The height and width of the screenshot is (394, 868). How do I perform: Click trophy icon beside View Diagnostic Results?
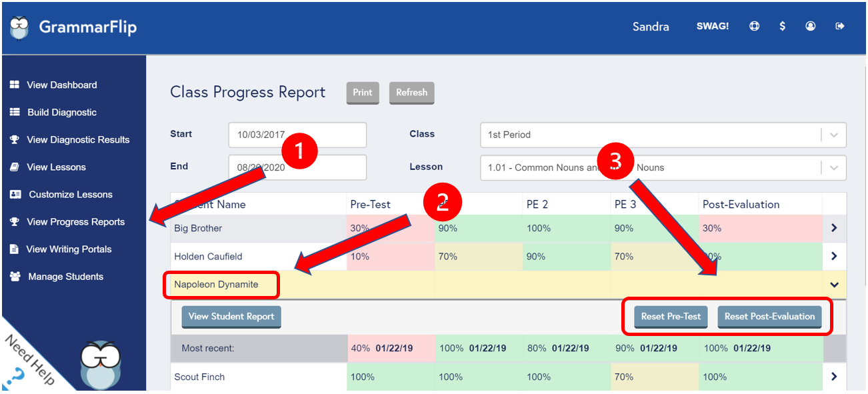pos(14,139)
